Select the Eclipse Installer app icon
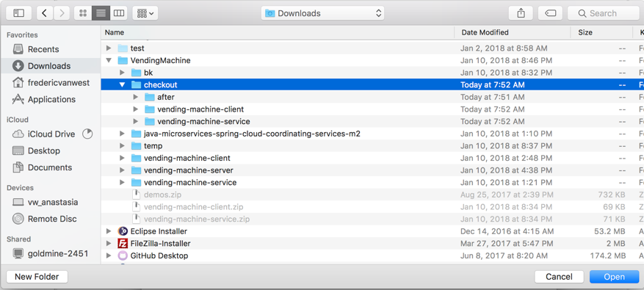644x290 pixels. point(123,231)
